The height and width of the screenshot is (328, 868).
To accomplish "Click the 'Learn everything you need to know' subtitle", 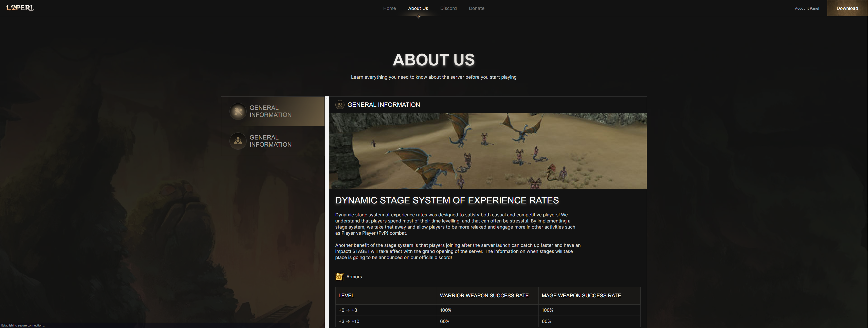I will (x=434, y=77).
